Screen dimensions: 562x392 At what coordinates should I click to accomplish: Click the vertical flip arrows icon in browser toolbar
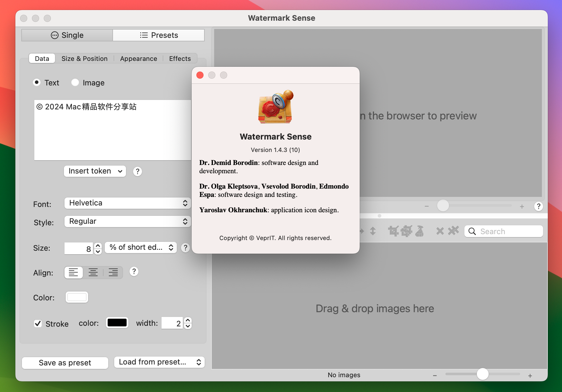point(373,231)
